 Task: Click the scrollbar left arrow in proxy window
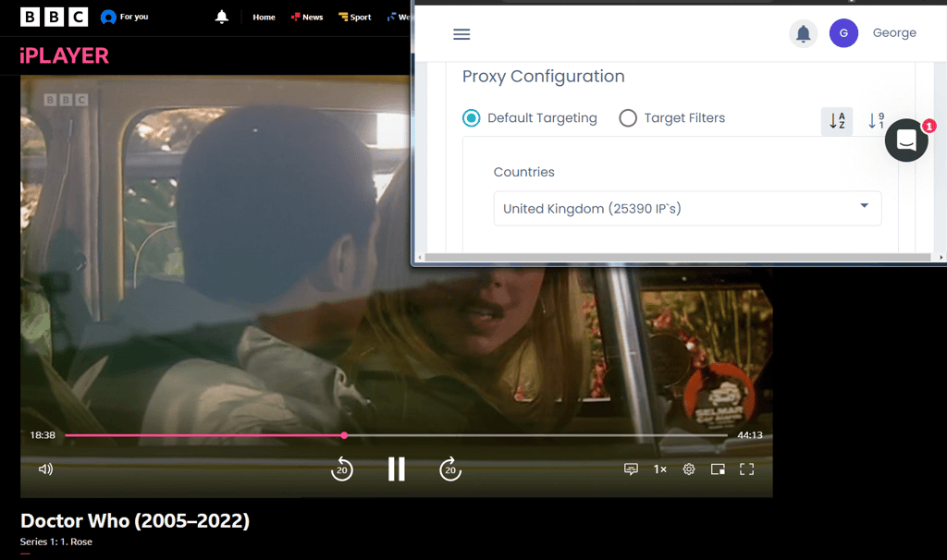[420, 257]
